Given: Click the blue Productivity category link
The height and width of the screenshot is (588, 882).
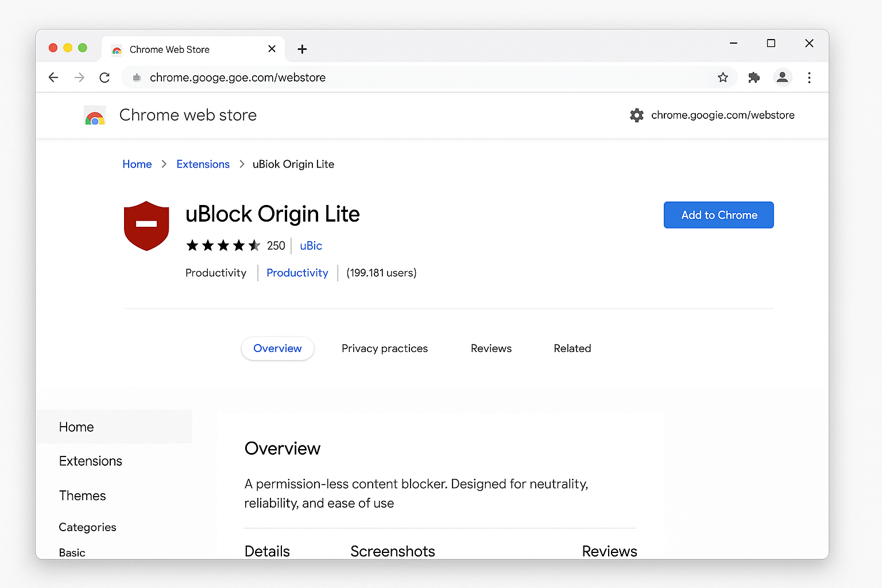Looking at the screenshot, I should pos(297,273).
